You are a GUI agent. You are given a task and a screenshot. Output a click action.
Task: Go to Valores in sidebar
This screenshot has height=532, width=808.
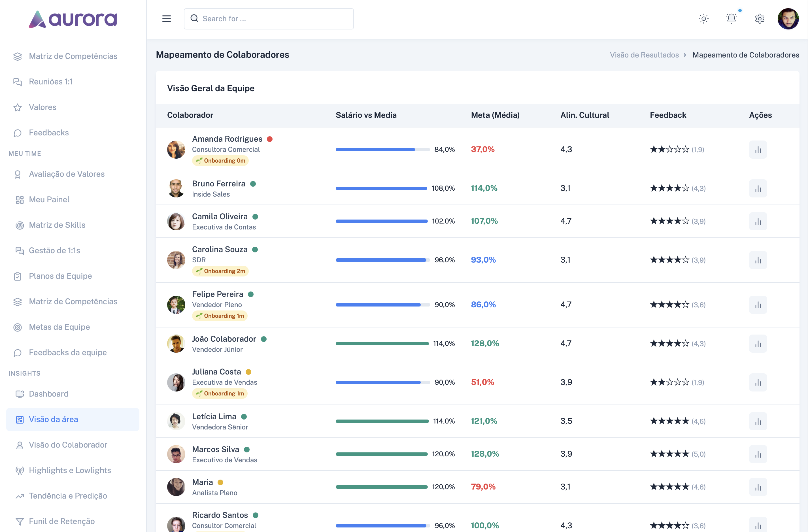(73, 107)
